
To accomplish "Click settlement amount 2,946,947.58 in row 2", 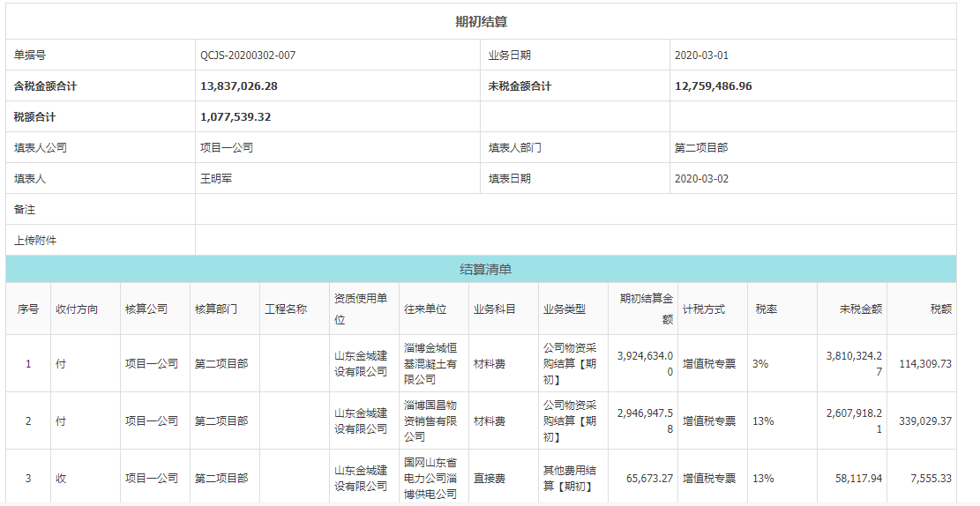I will pyautogui.click(x=645, y=421).
